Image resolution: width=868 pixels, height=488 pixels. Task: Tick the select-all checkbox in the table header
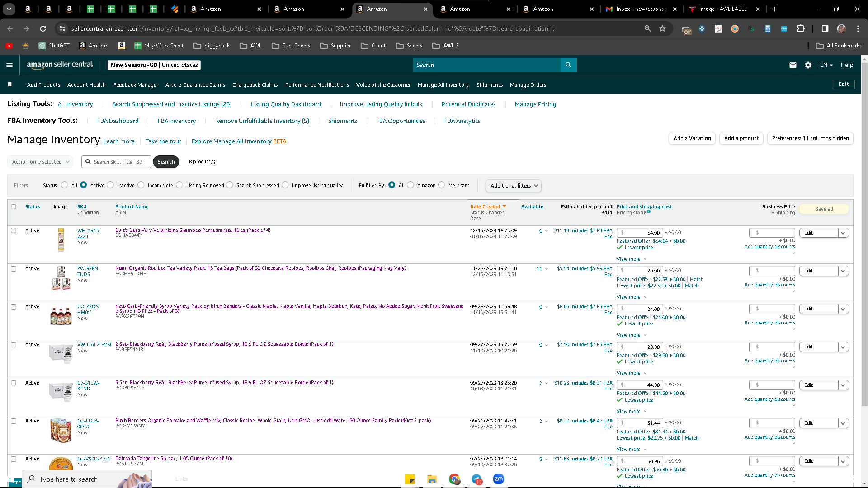click(14, 206)
